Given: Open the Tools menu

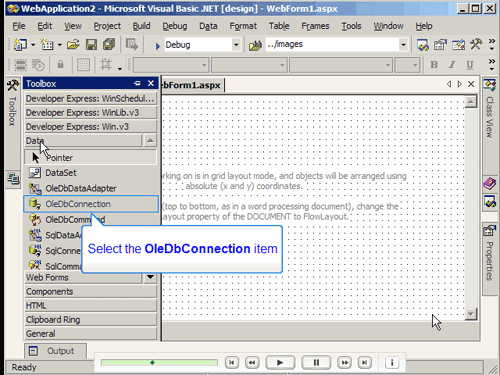Looking at the screenshot, I should tap(351, 26).
